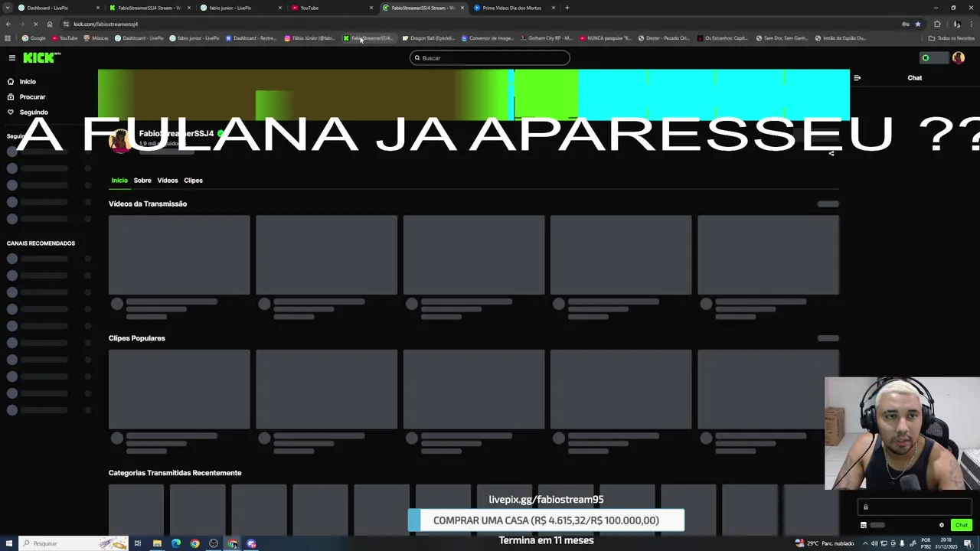Click the browser back arrow
This screenshot has width=980, height=551.
[x=8, y=24]
